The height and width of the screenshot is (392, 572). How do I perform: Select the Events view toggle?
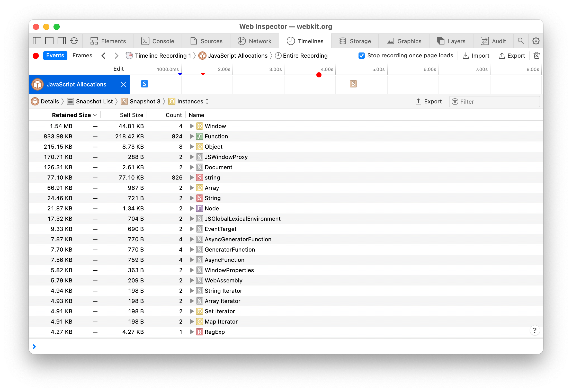pos(55,56)
